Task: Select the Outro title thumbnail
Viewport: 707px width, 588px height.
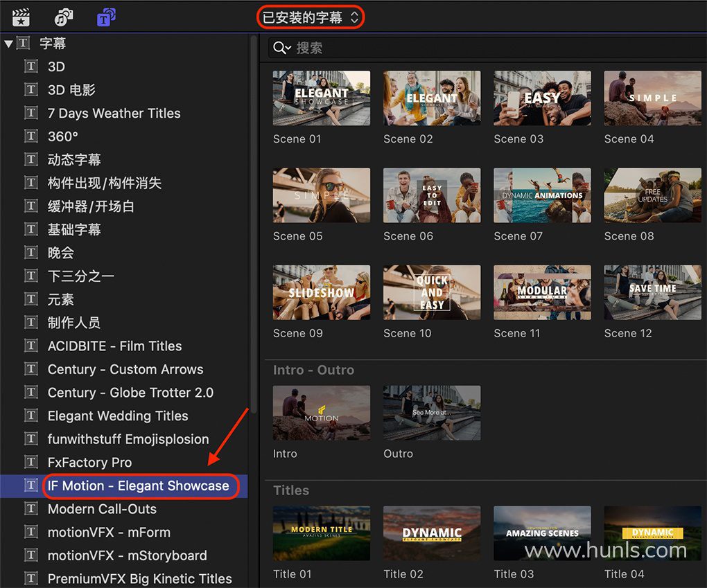Action: (432, 413)
